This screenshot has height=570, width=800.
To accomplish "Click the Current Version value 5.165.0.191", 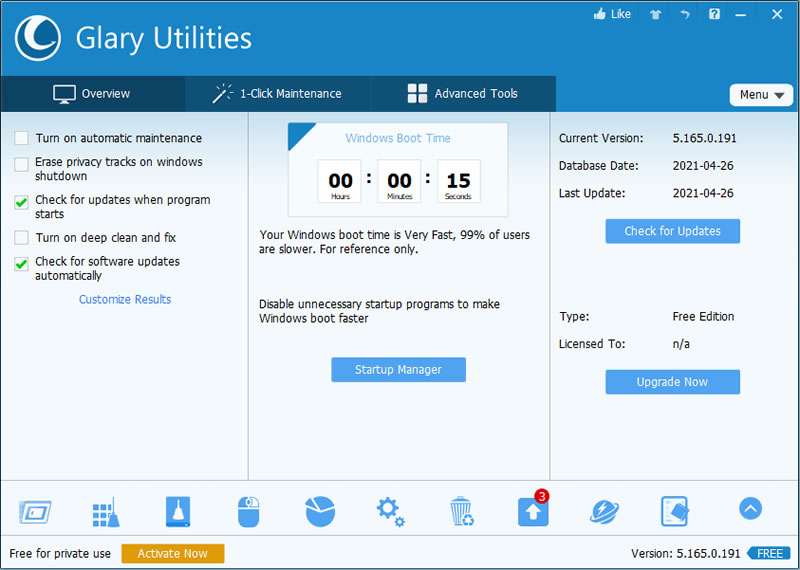I will (x=705, y=138).
